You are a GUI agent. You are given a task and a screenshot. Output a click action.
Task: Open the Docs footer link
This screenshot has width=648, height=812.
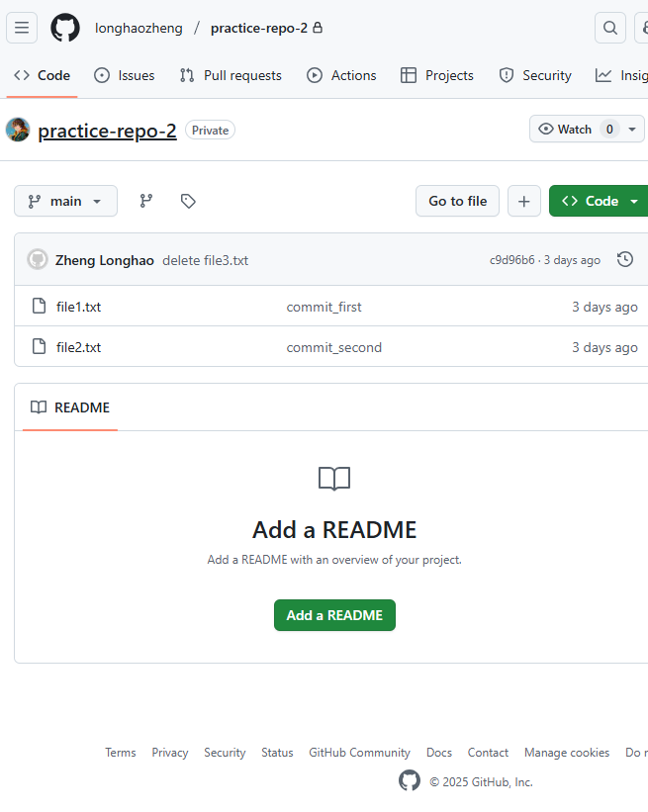(x=439, y=753)
